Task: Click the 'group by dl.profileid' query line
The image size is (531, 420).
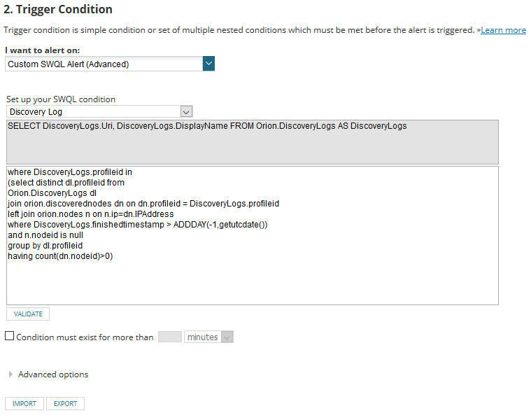Action: [45, 246]
